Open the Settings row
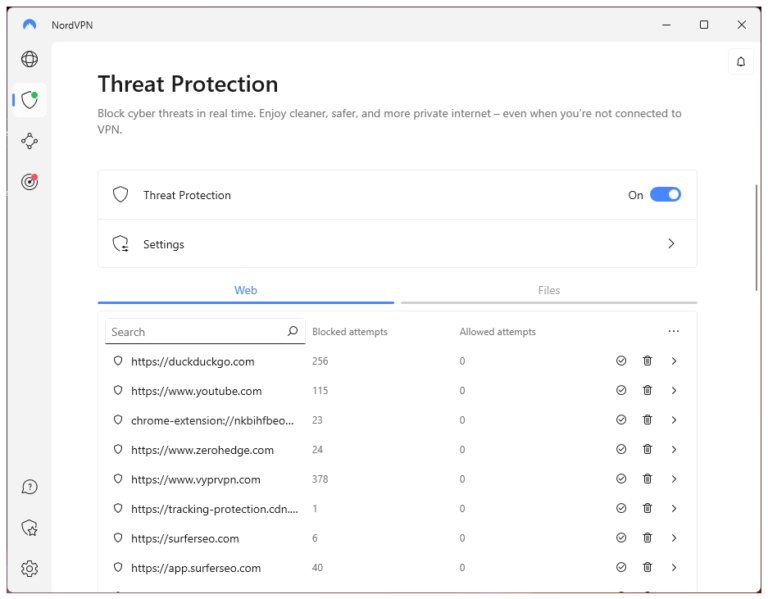Viewport: 768px width, 599px height. (397, 244)
